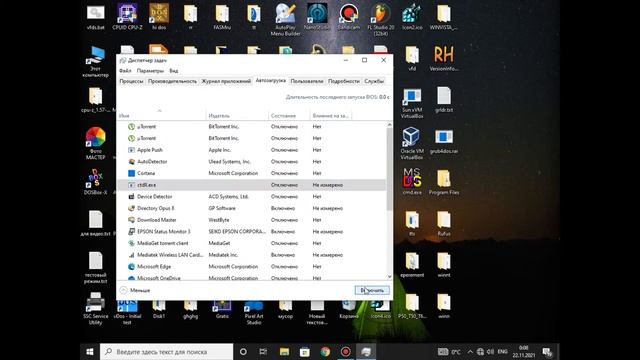Open Oracle VM VirtualBox desktop shortcut
This screenshot has height=360, width=640.
coord(411,143)
